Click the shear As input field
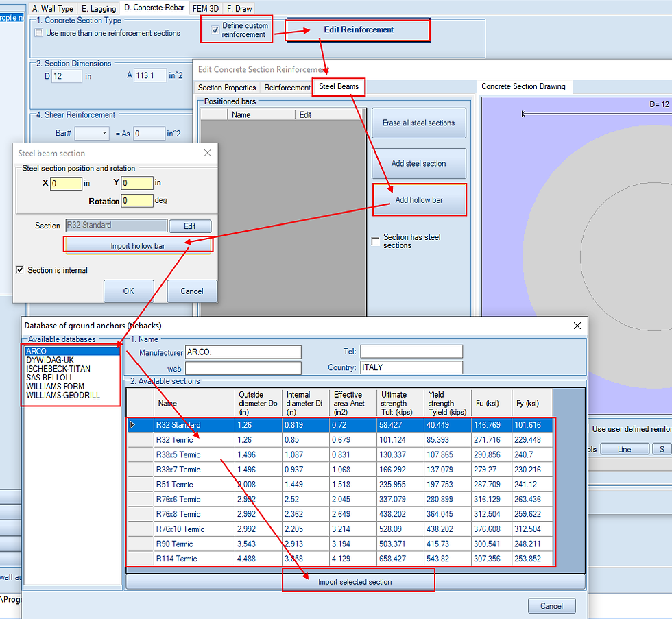The height and width of the screenshot is (619, 672). [149, 133]
